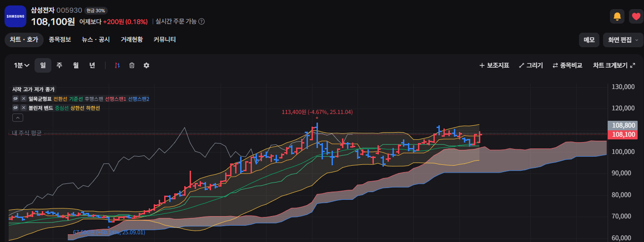Click the 종목비교 compare button

[x=567, y=65]
